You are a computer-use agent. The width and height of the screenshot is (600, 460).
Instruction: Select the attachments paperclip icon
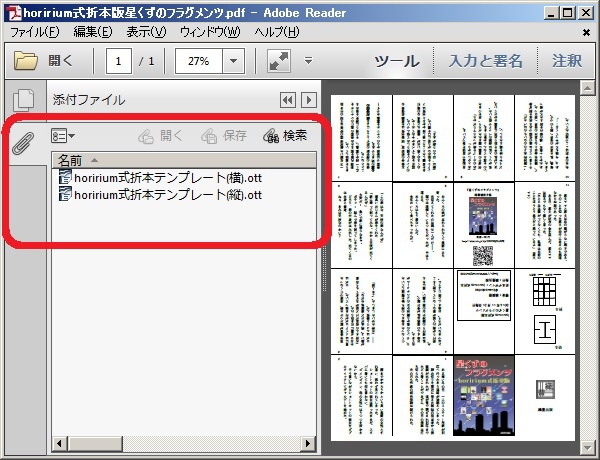coord(23,143)
